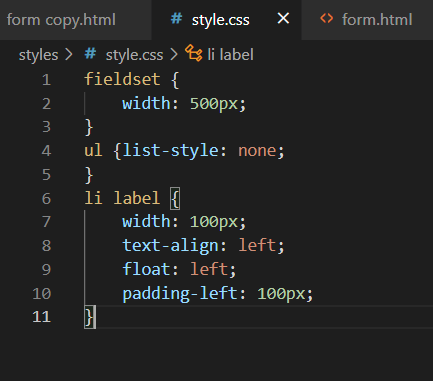Click the CSS hash icon in style.css tab
The width and height of the screenshot is (433, 381).
176,19
